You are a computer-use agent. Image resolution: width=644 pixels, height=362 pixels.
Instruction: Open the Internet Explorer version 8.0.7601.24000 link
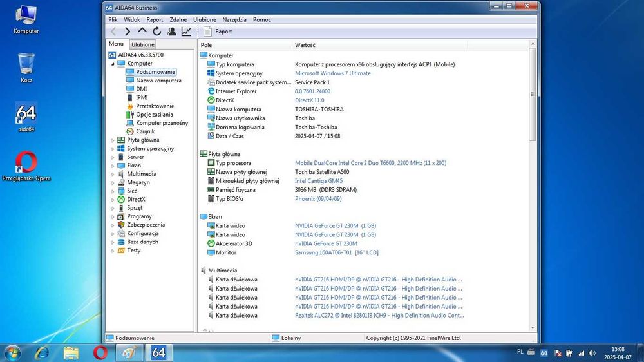(312, 91)
